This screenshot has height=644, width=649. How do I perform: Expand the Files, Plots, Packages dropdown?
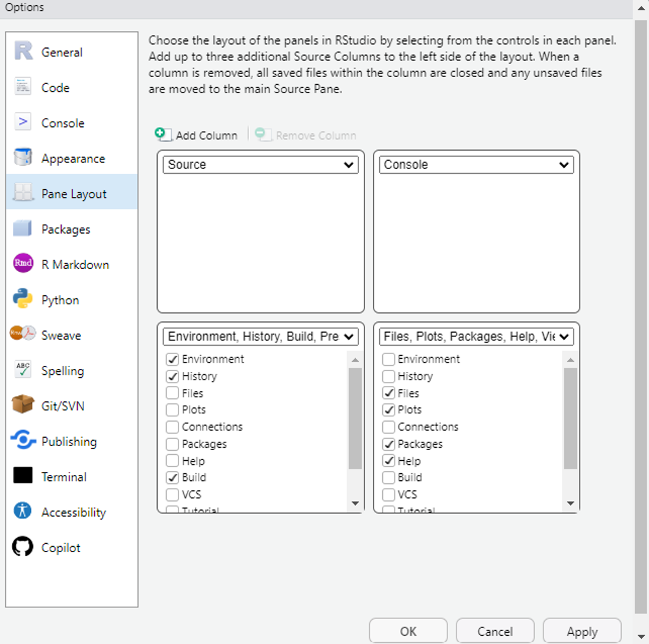(x=477, y=336)
